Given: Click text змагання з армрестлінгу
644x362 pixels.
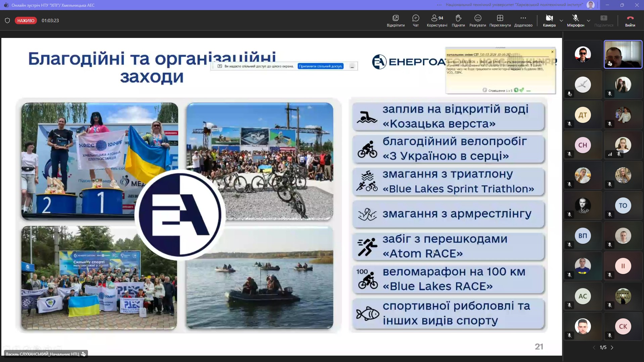Looking at the screenshot, I should [x=457, y=214].
